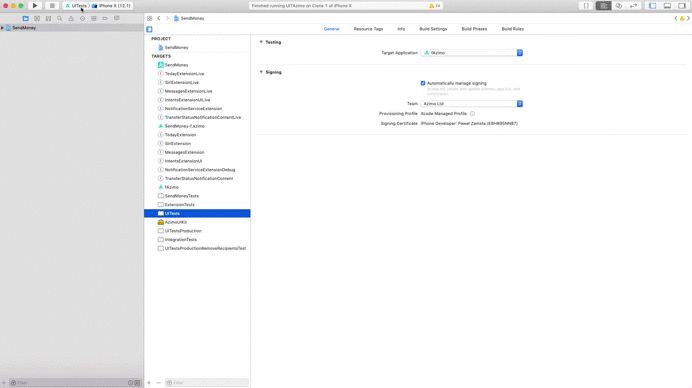Switch to the Assistant editor
692x388 pixels.
[x=619, y=6]
